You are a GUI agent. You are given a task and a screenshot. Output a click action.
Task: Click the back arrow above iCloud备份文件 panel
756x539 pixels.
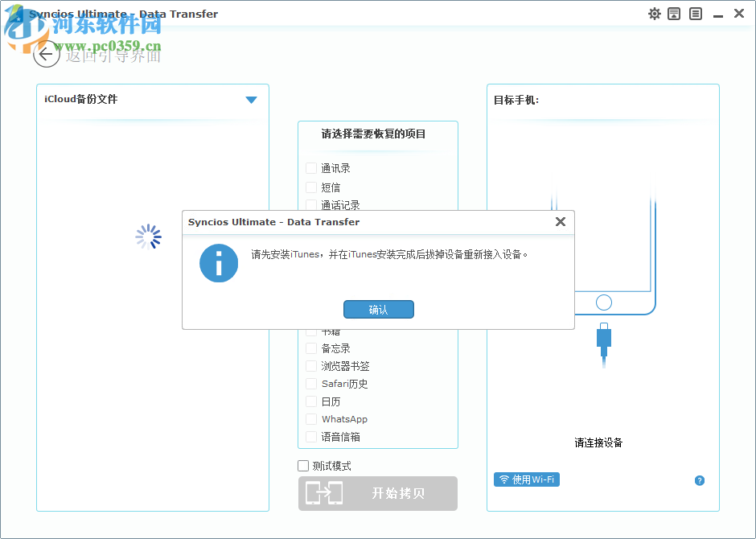pos(46,54)
